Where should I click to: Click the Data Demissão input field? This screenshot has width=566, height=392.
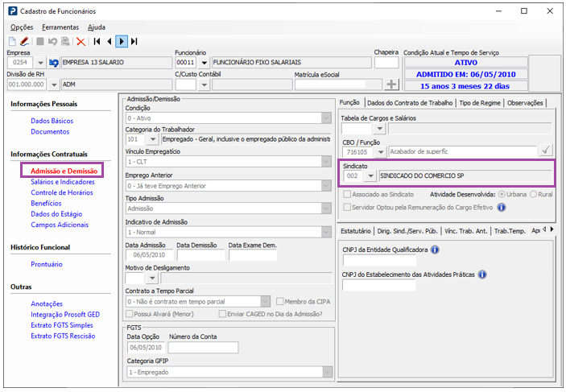coord(200,256)
